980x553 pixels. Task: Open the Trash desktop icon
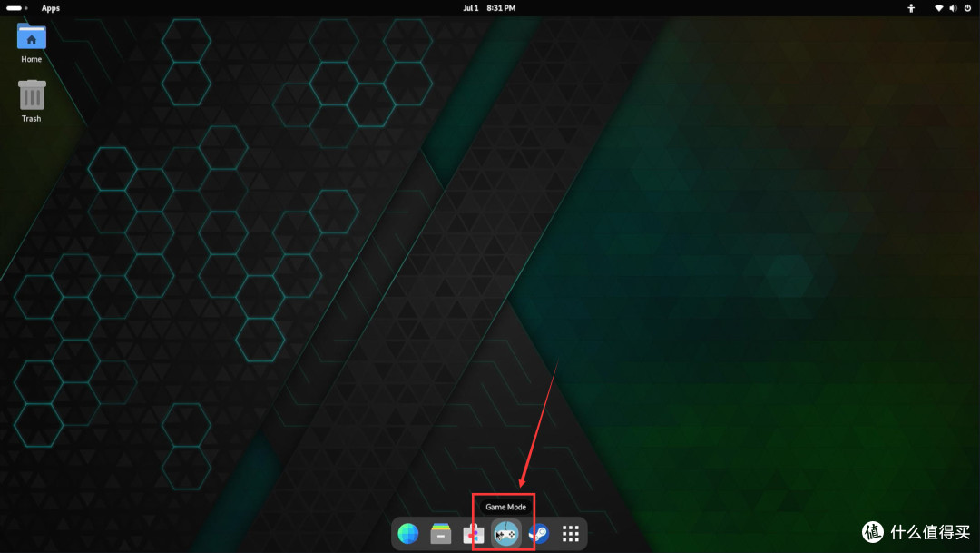pyautogui.click(x=31, y=95)
